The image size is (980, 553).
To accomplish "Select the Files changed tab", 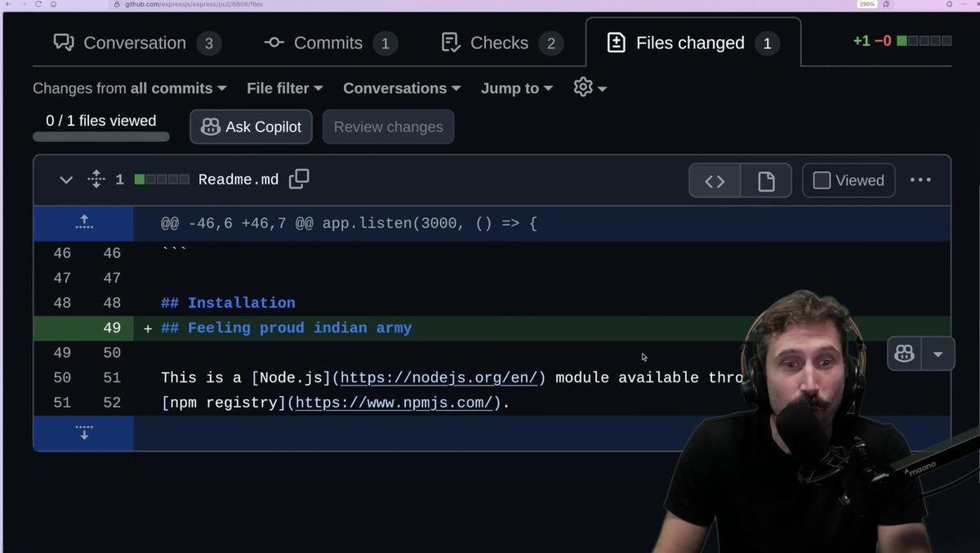I will pyautogui.click(x=693, y=42).
